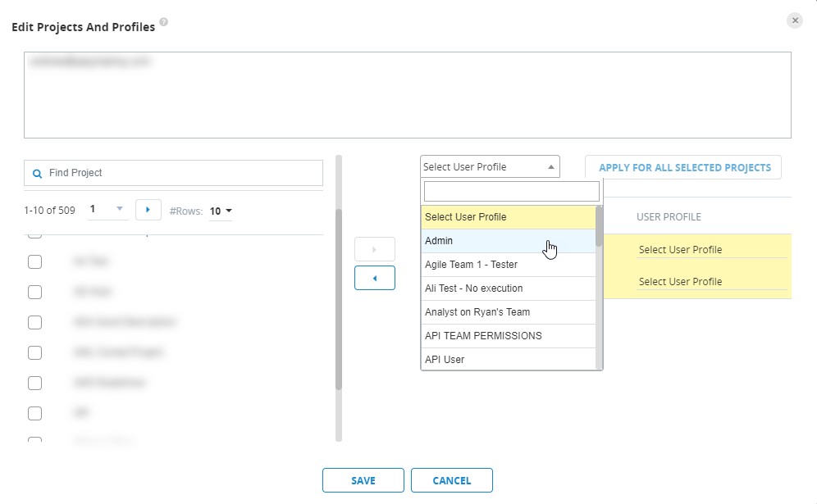Tick the sixth fully visible project checkbox
This screenshot has height=504, width=817.
(x=34, y=413)
